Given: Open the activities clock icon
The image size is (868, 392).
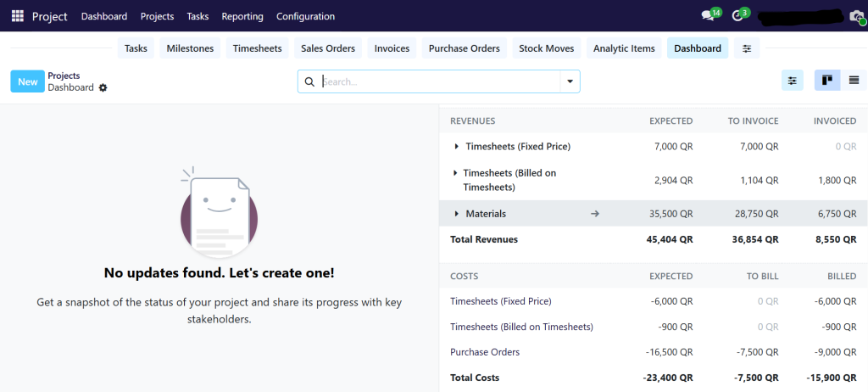Looking at the screenshot, I should 737,16.
